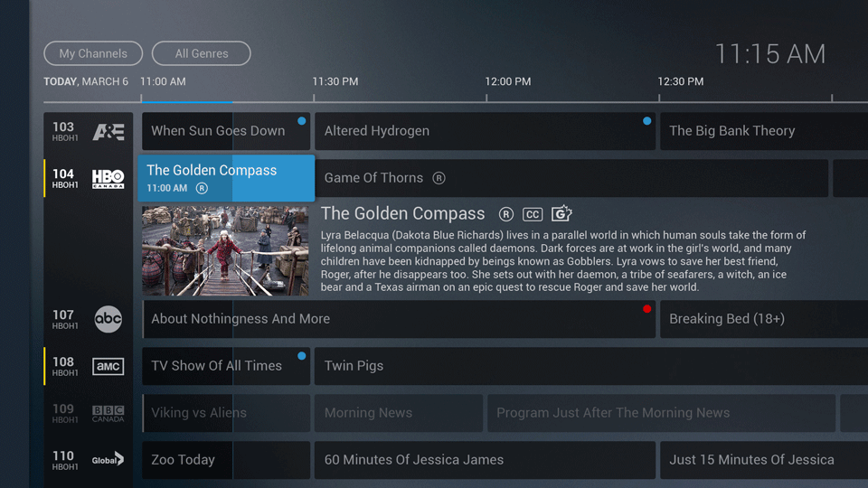This screenshot has width=868, height=488.
Task: Select When Sun Goes Down program
Action: [226, 131]
